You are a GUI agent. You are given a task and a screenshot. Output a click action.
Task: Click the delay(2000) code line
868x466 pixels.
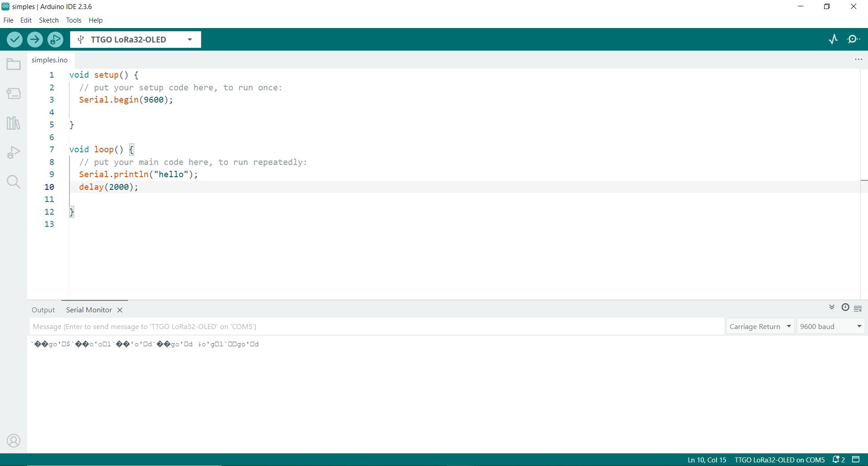click(108, 187)
